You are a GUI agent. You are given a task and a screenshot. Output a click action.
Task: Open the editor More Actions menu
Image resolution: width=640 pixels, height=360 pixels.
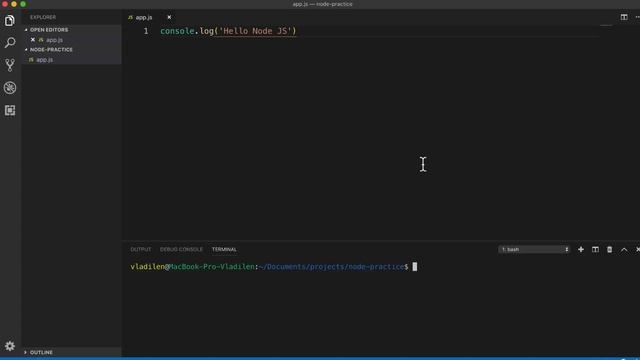point(637,17)
